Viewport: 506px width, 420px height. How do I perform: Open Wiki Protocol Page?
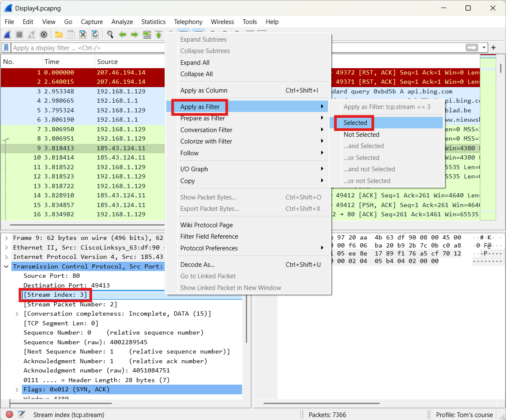click(x=247, y=225)
